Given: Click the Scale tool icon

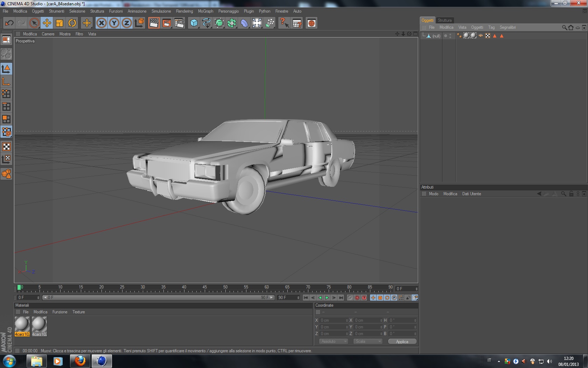Looking at the screenshot, I should 59,23.
